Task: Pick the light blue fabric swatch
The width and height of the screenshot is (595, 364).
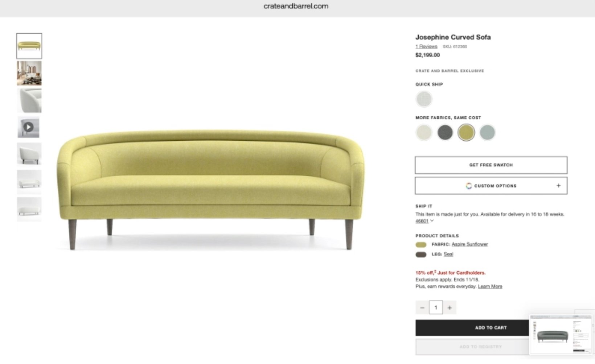Action: [x=487, y=132]
